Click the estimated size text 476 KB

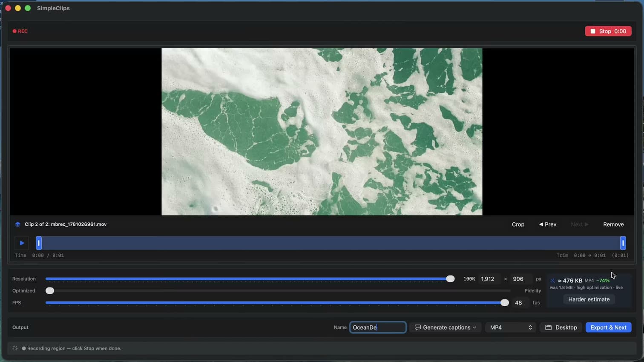pyautogui.click(x=570, y=281)
